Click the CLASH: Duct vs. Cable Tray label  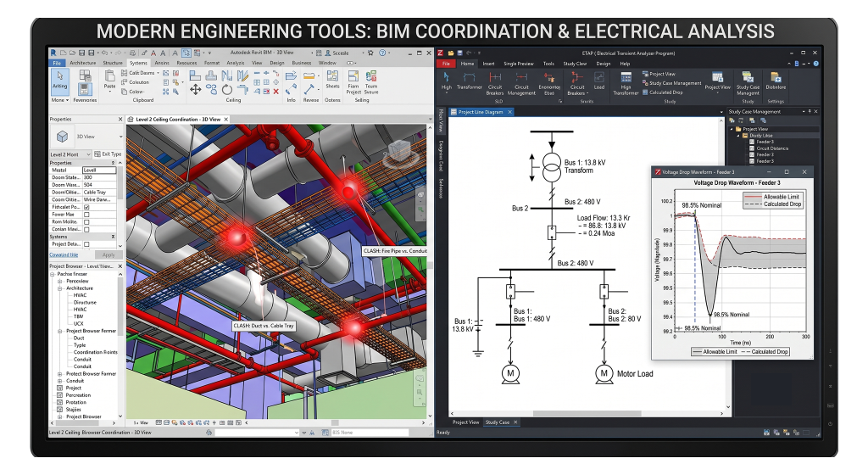click(264, 326)
